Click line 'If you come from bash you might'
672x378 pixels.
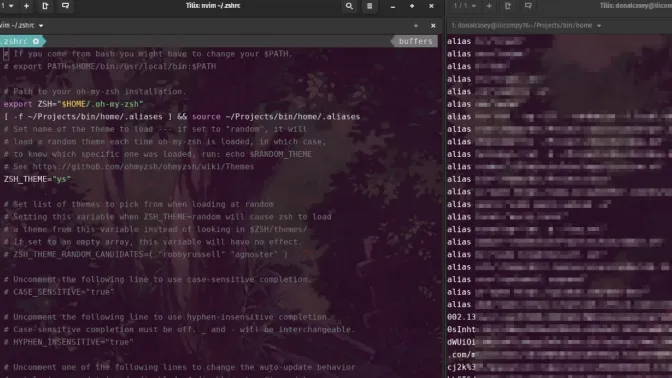click(148, 54)
